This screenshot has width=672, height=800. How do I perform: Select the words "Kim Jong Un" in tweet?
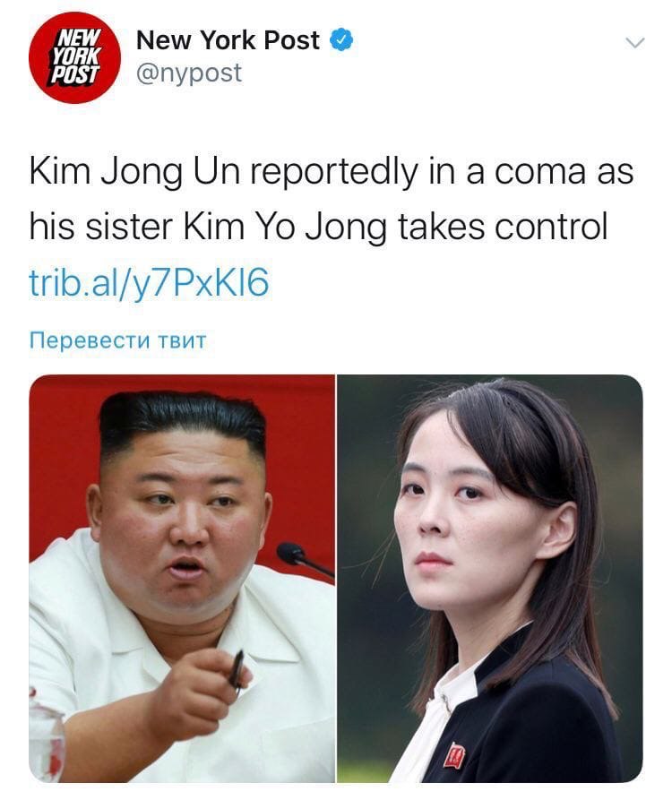tap(134, 172)
